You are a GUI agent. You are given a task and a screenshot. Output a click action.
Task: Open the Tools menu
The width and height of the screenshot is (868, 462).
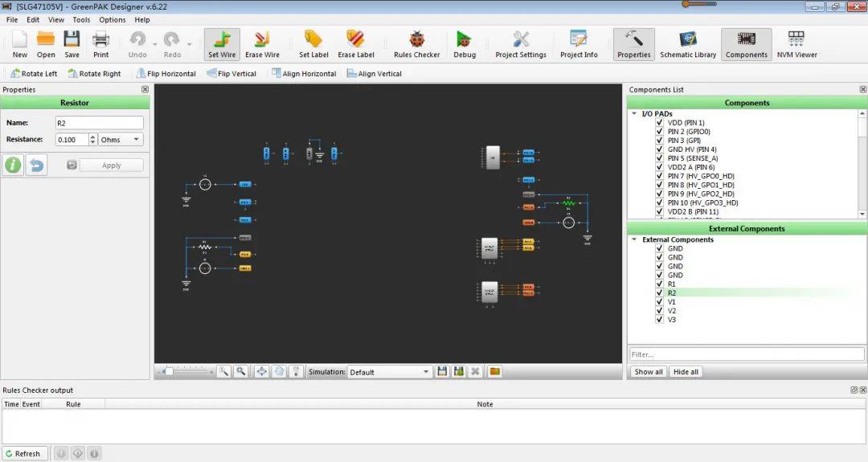click(81, 19)
